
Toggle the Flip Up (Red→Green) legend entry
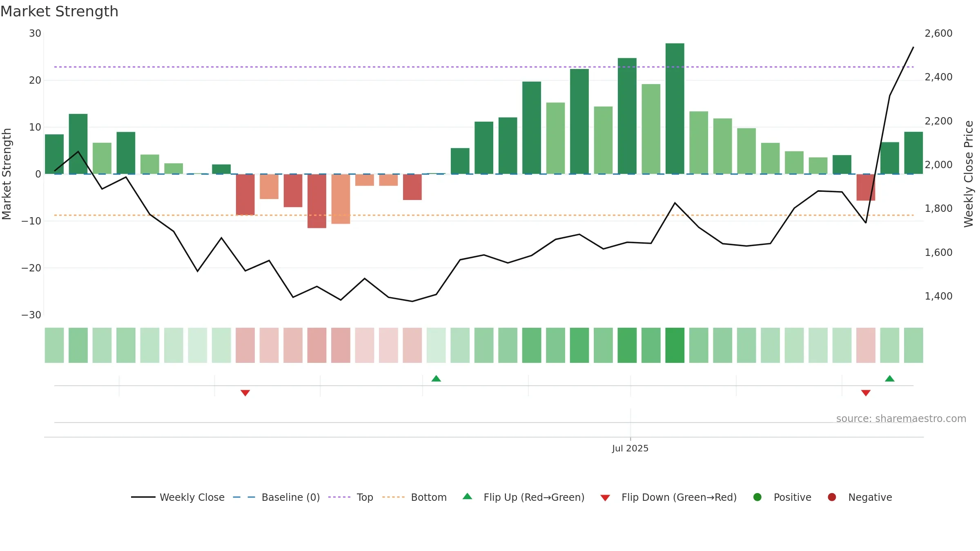523,497
